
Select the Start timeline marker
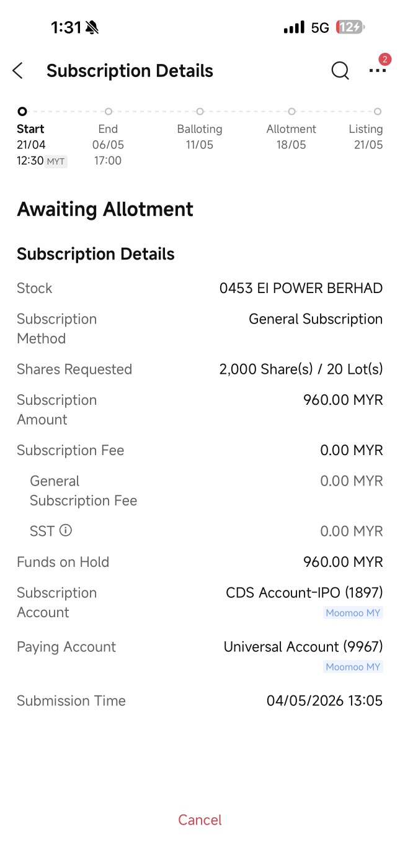click(22, 112)
